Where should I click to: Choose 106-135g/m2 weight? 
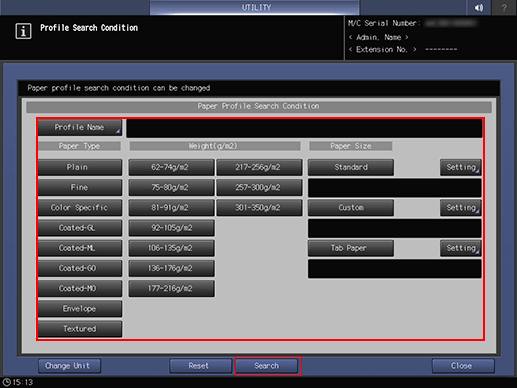point(171,248)
